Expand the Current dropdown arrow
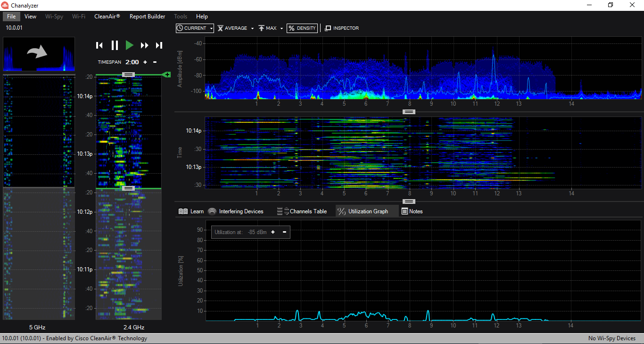Viewport: 644px width, 344px height. pyautogui.click(x=211, y=29)
